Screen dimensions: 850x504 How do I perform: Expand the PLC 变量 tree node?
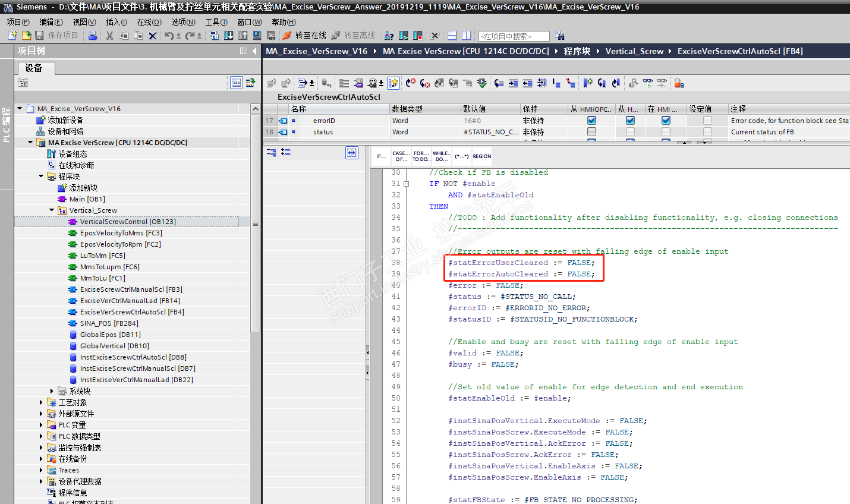coord(41,425)
